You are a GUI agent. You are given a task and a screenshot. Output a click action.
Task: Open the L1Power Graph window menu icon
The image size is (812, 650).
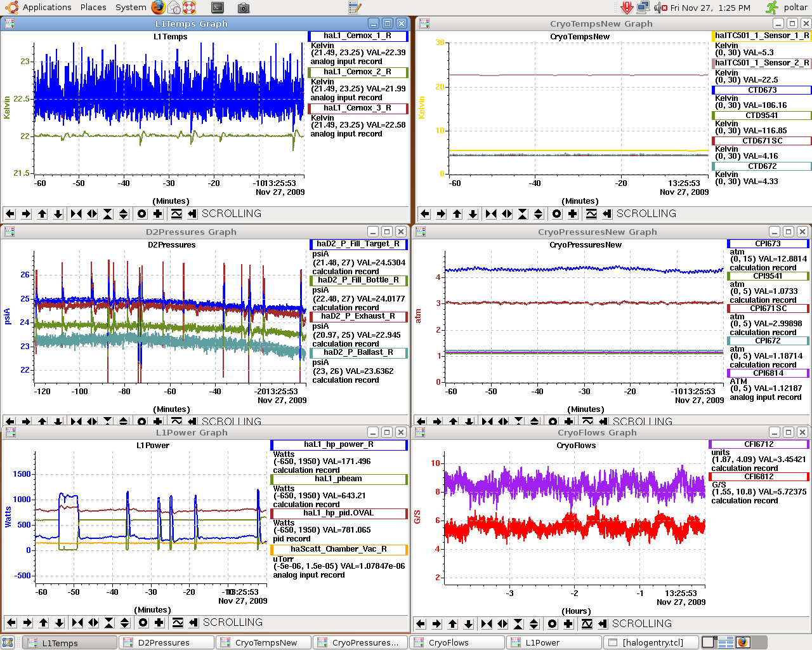pyautogui.click(x=10, y=432)
